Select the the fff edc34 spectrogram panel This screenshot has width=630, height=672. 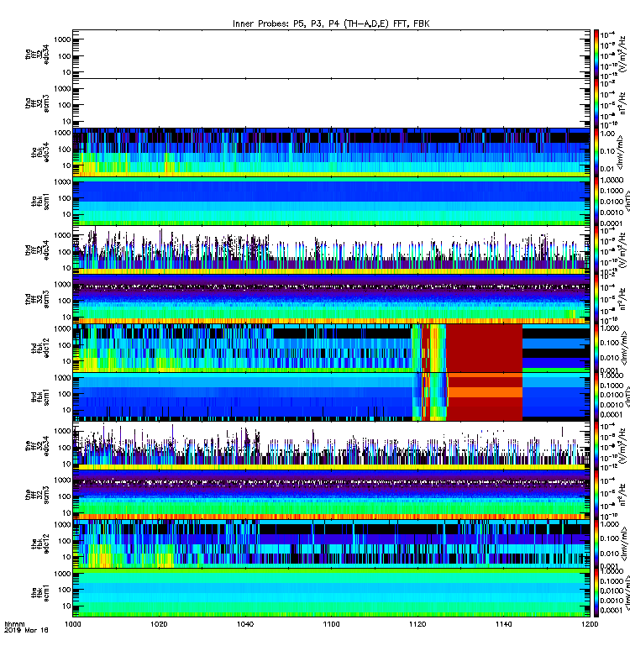[x=331, y=446]
